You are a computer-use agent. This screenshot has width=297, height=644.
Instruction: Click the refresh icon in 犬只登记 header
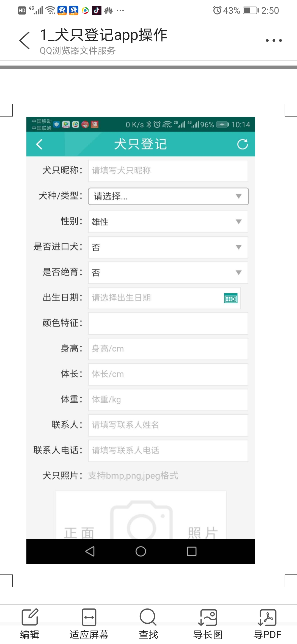click(x=243, y=144)
